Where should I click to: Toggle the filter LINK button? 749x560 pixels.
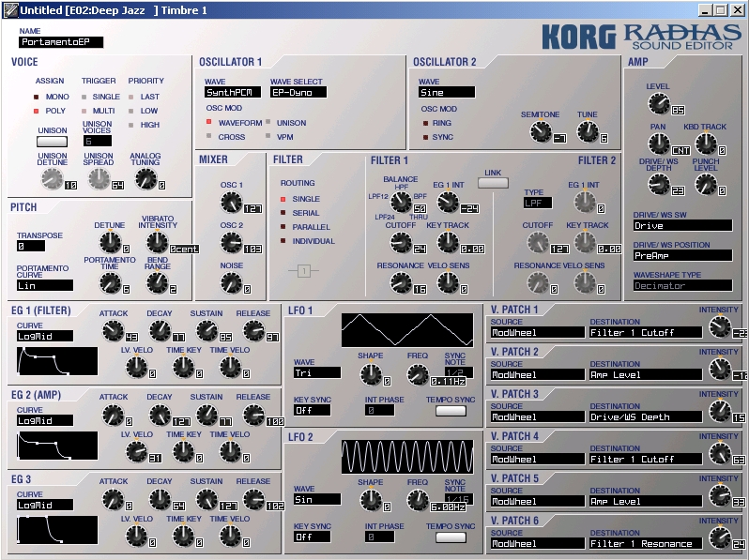click(x=493, y=183)
